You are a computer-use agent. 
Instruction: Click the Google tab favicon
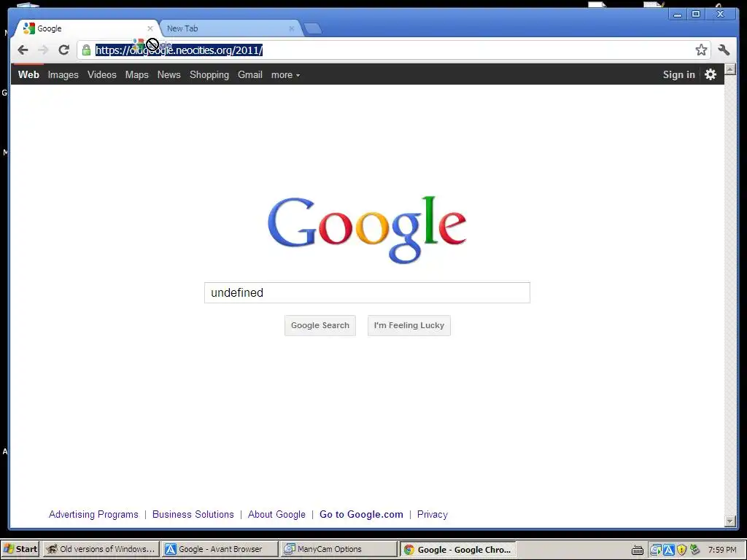coord(29,28)
